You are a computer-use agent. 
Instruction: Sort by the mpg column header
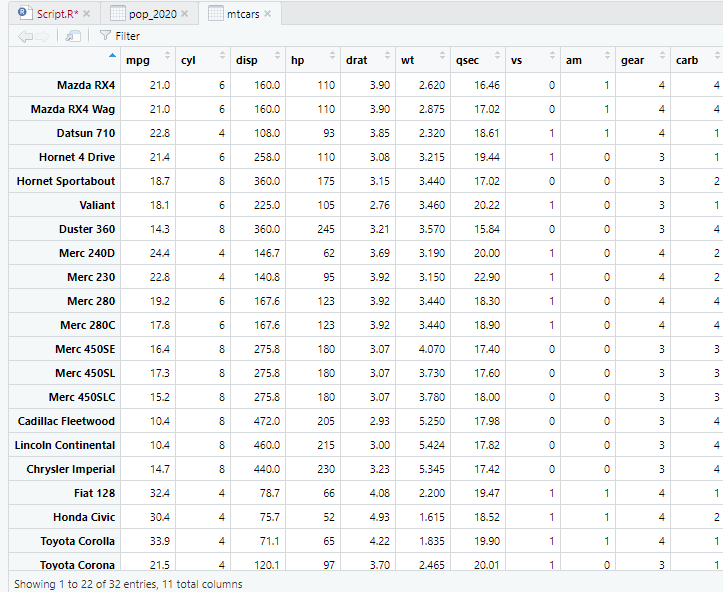coord(148,60)
